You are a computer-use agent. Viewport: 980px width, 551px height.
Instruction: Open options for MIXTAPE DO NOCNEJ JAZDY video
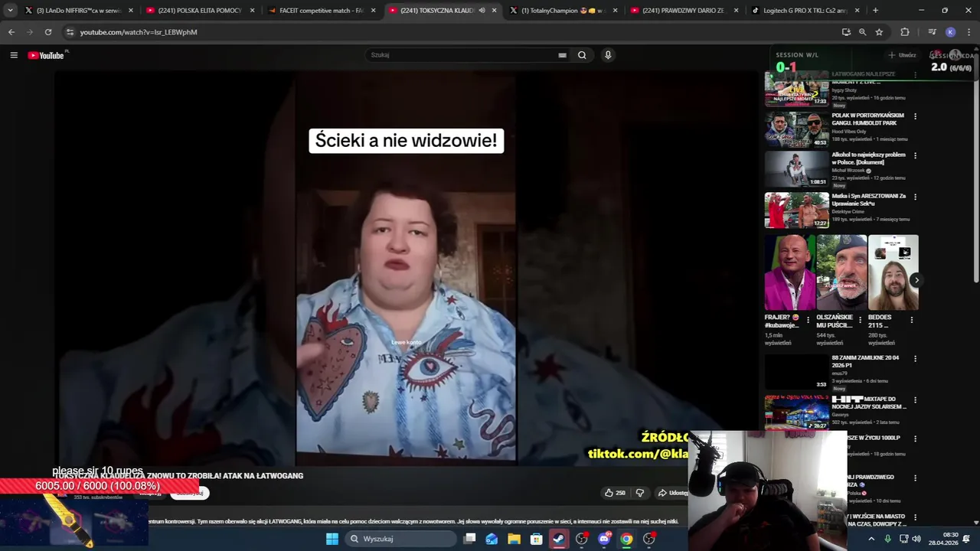point(915,400)
